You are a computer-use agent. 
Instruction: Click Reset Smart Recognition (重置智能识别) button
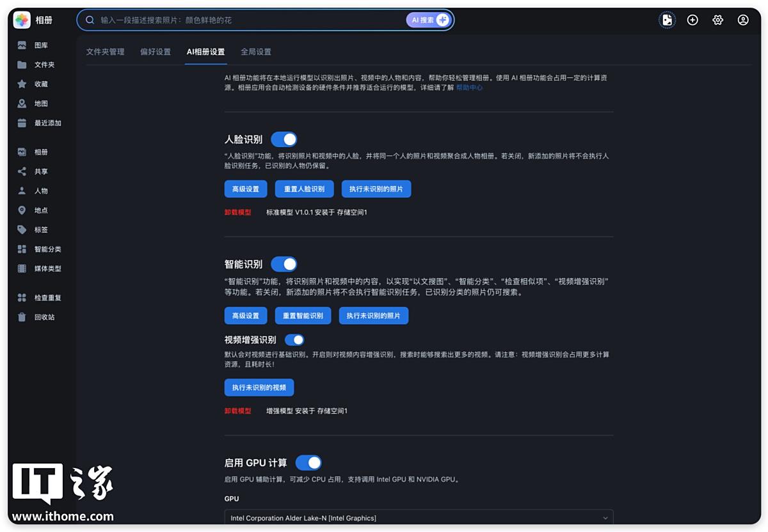[303, 316]
